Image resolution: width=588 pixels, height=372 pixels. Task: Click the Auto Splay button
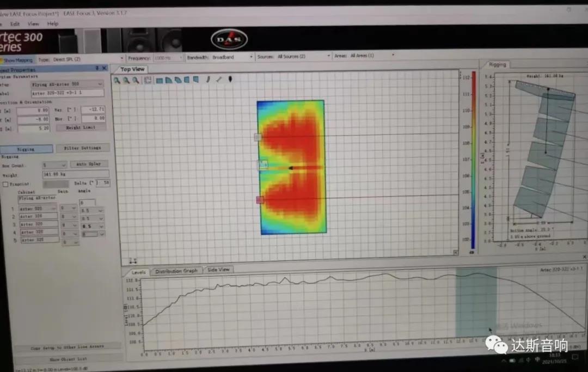tap(89, 164)
